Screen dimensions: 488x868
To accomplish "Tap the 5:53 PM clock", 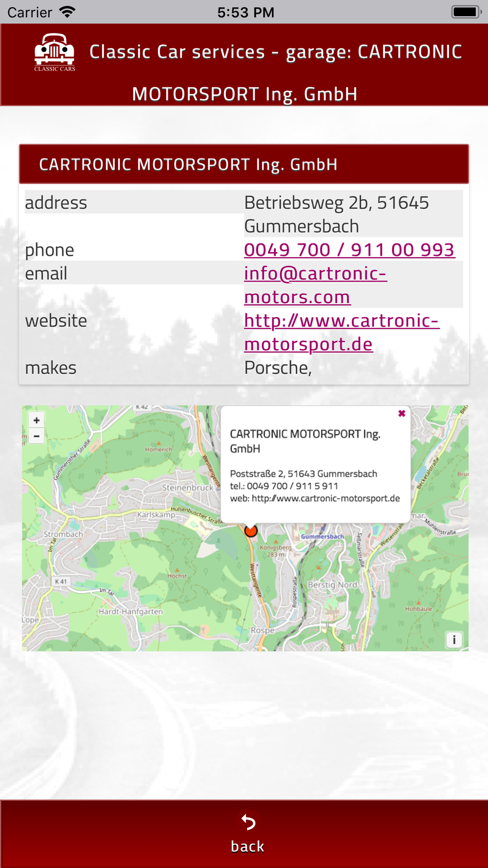I will click(x=245, y=12).
